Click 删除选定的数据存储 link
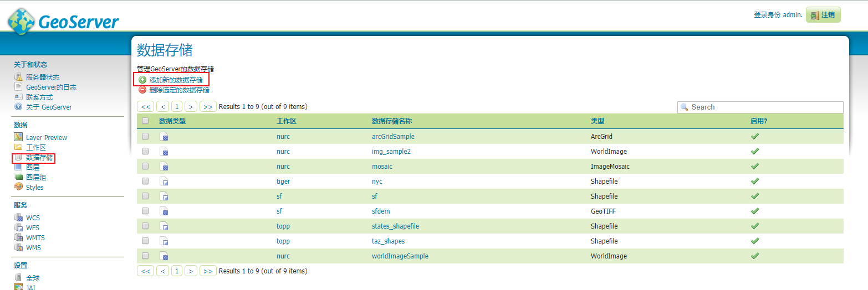 pyautogui.click(x=179, y=90)
